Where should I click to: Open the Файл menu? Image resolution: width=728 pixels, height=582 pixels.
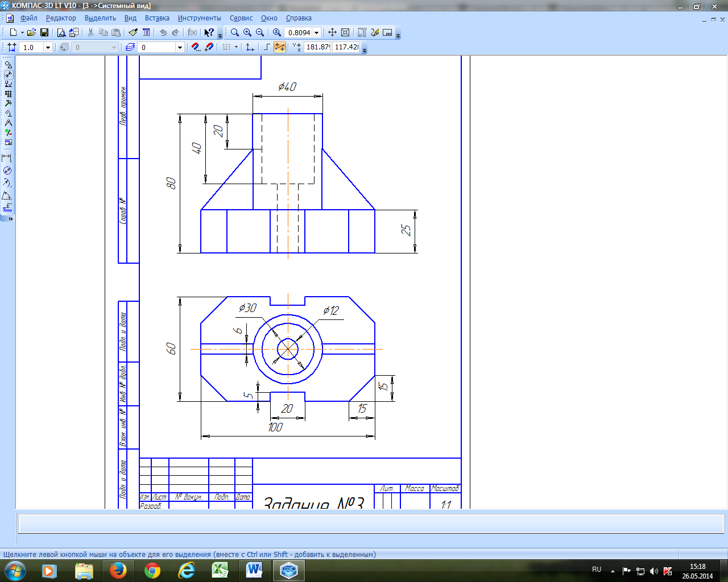click(x=28, y=18)
